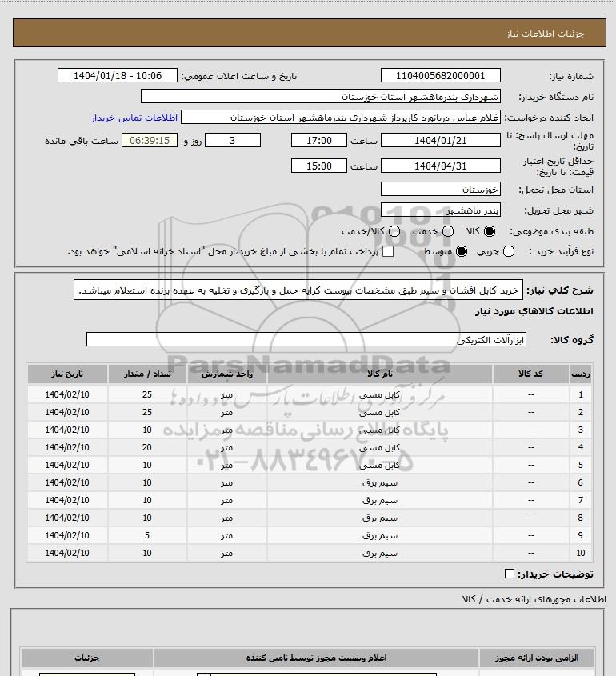This screenshot has height=676, width=616.
Task: Click کابل مسی in row 3
Action: 380,430
